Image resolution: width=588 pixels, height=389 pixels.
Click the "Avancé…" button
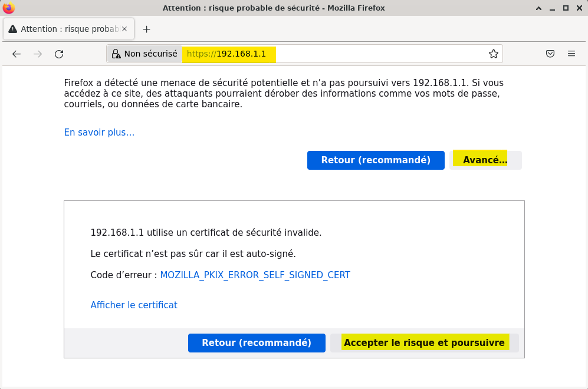pos(485,160)
